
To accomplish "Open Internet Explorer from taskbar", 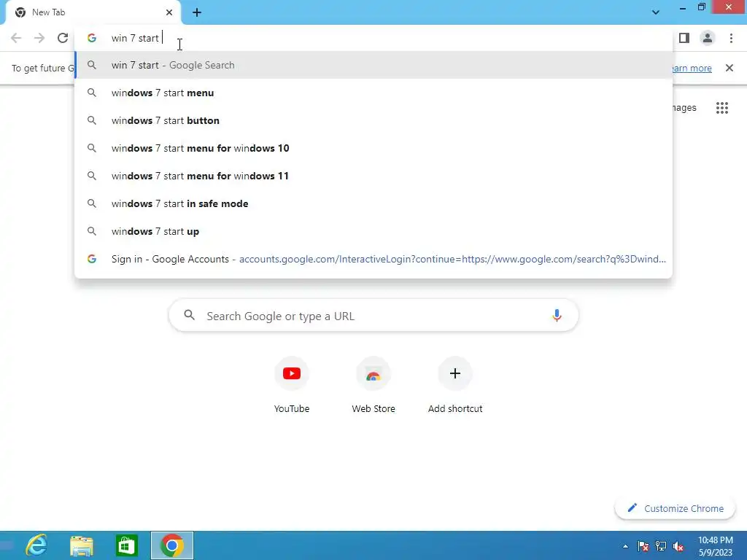I will (36, 545).
